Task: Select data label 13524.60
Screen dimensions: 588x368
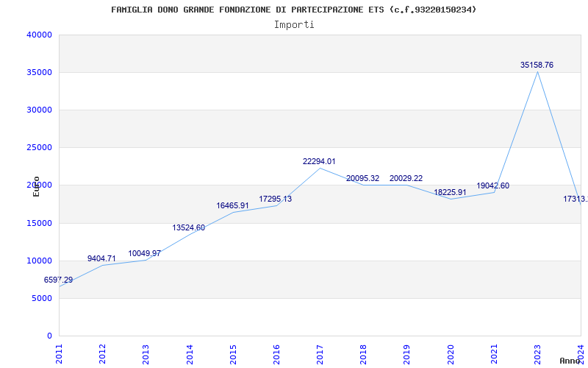Action: click(189, 228)
